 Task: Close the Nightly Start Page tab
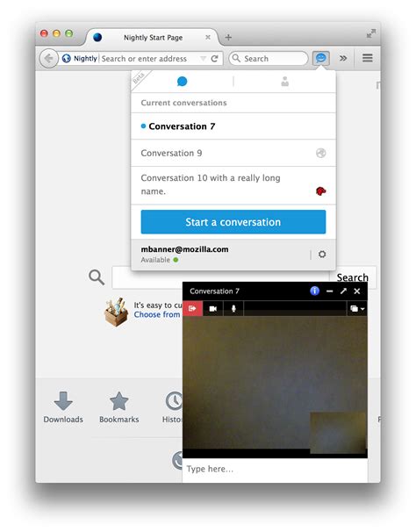click(208, 38)
